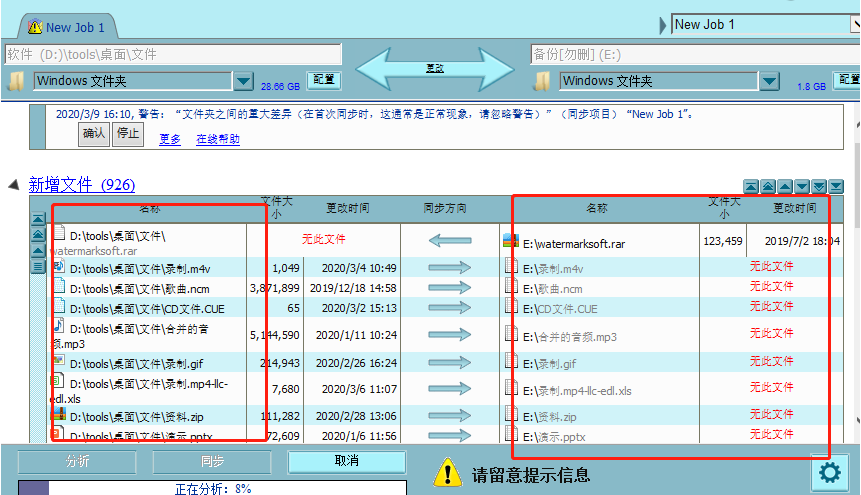Jump to first item using top-right navigation button
This screenshot has height=495, width=861.
click(751, 187)
